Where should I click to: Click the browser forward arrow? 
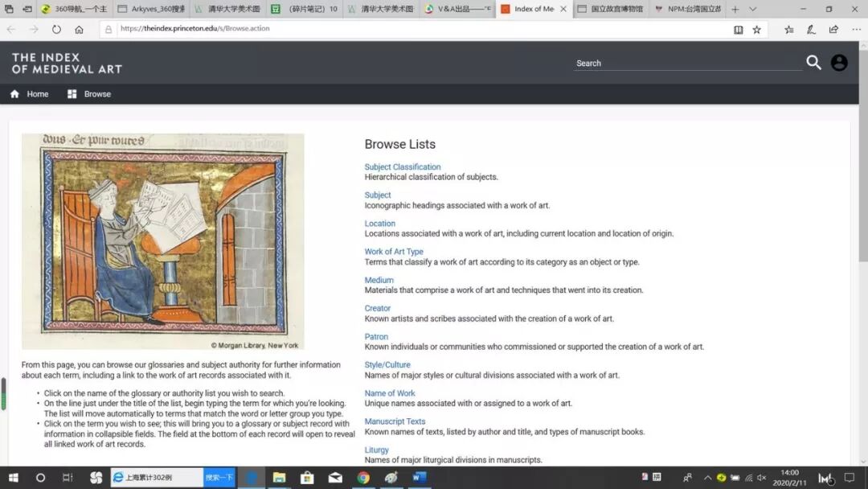pos(34,29)
